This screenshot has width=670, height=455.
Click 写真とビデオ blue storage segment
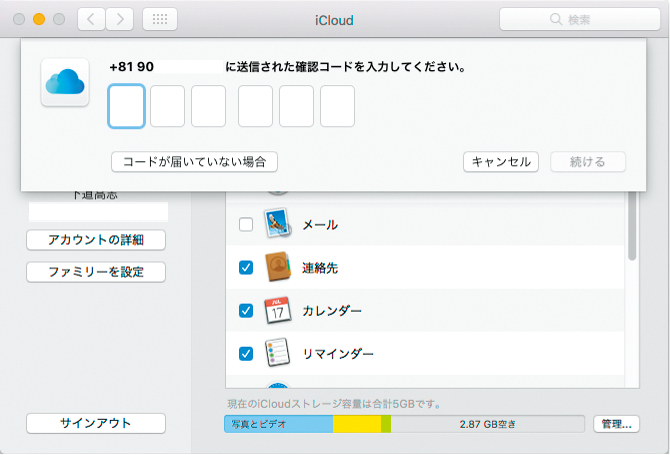[279, 424]
